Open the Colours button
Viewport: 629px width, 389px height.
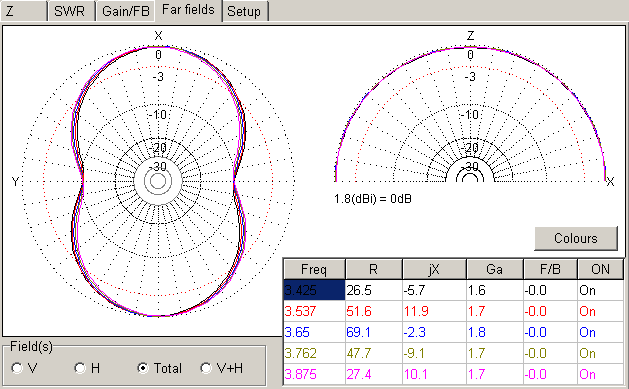coord(576,238)
